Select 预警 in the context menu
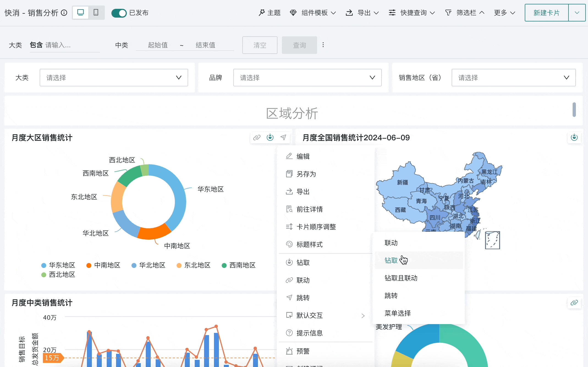The height and width of the screenshot is (367, 588). [326, 351]
